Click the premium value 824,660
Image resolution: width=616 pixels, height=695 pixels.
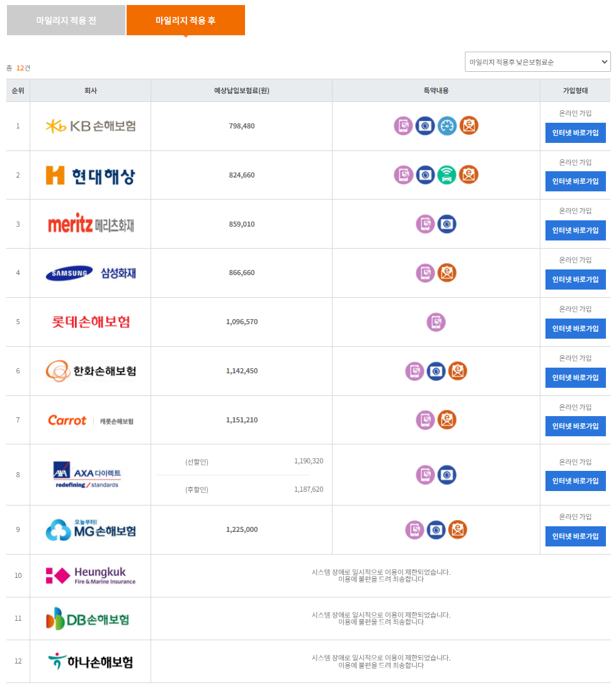242,176
